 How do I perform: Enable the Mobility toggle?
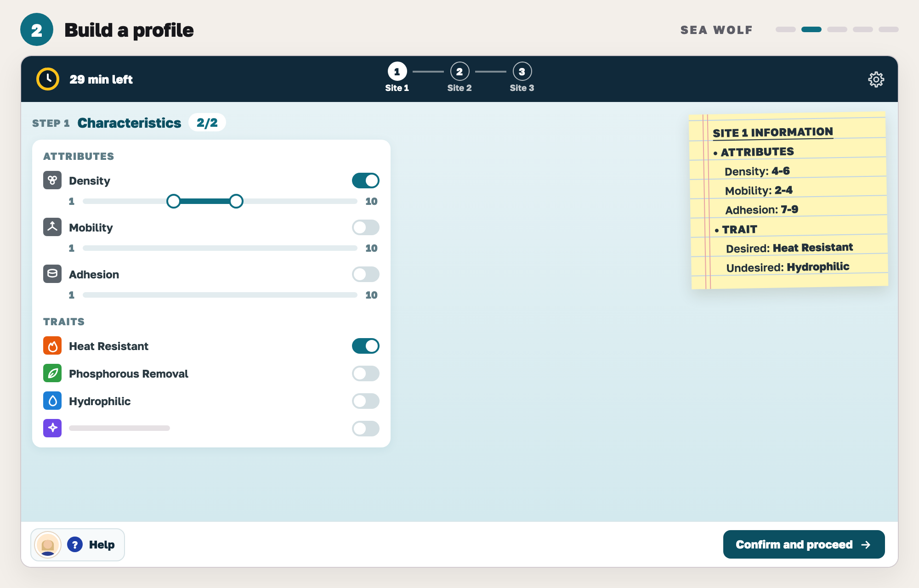(366, 227)
